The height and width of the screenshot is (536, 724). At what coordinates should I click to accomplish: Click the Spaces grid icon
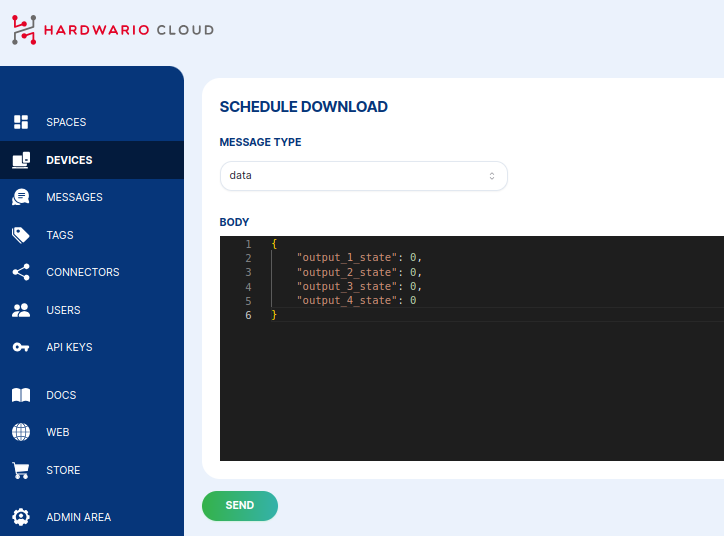[20, 122]
